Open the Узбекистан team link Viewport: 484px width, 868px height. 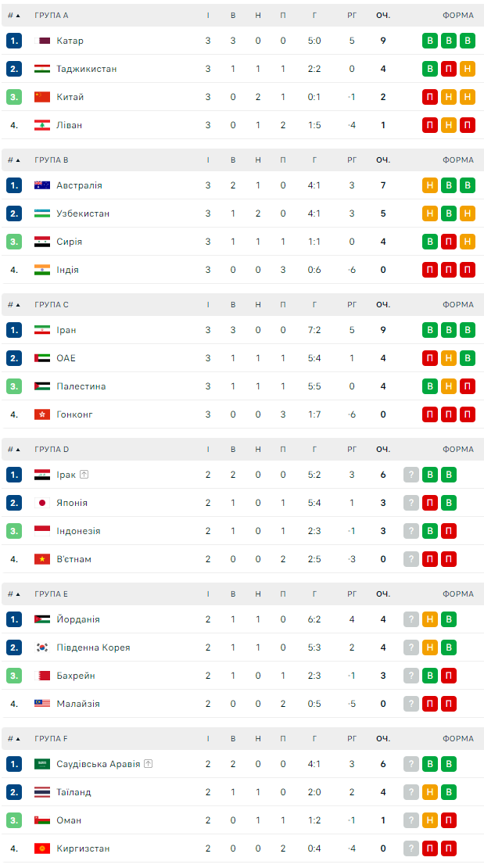tap(83, 213)
